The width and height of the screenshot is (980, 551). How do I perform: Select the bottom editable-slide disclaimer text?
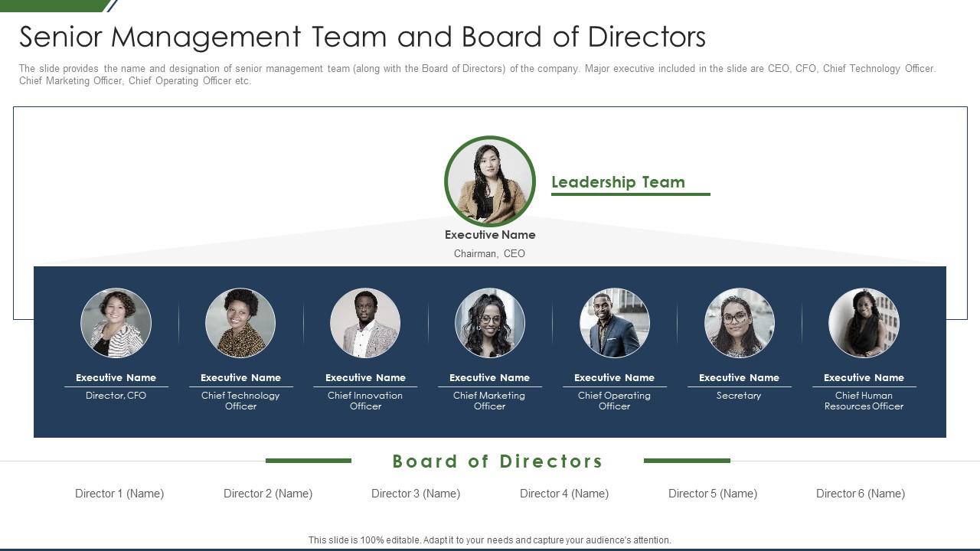click(x=490, y=540)
